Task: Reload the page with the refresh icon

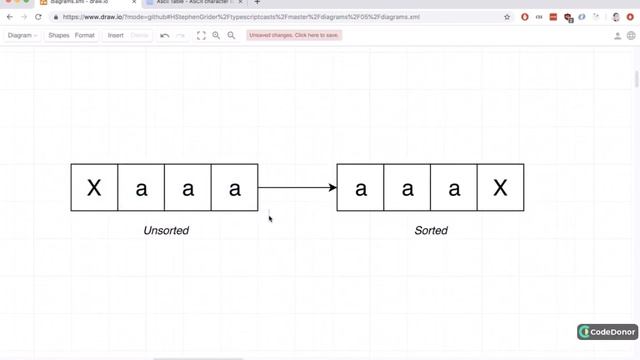Action: click(38, 17)
